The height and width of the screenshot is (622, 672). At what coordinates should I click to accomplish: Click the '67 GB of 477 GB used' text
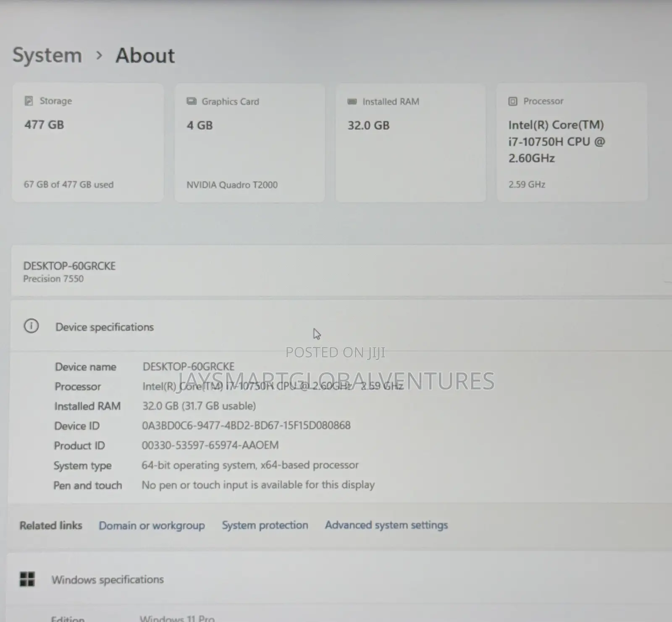click(x=68, y=185)
